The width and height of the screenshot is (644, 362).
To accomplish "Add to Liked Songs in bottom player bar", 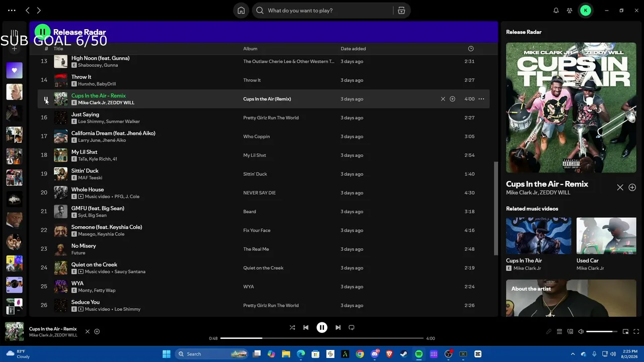I will [97, 332].
